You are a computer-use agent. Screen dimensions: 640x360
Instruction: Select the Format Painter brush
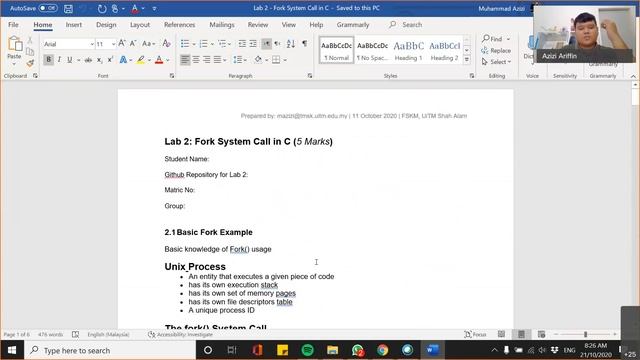click(30, 63)
